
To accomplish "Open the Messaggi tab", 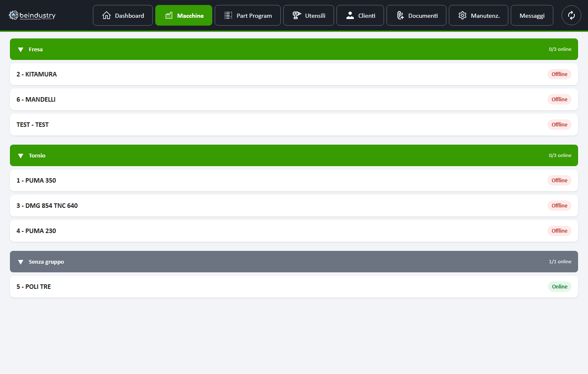I will click(532, 15).
